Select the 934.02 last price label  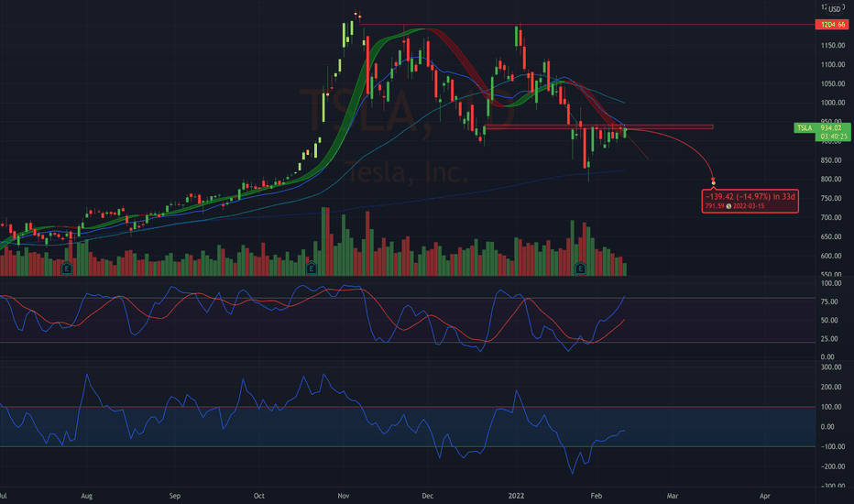click(832, 128)
